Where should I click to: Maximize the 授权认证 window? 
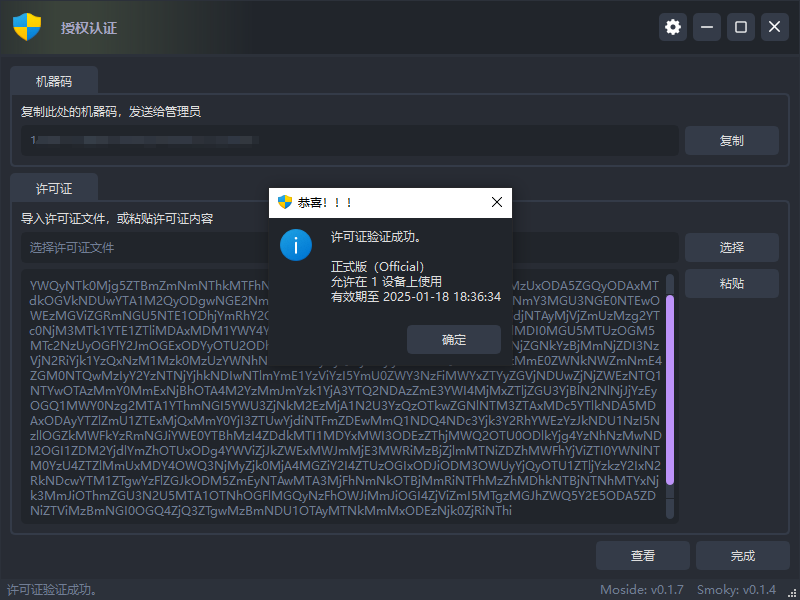[741, 27]
